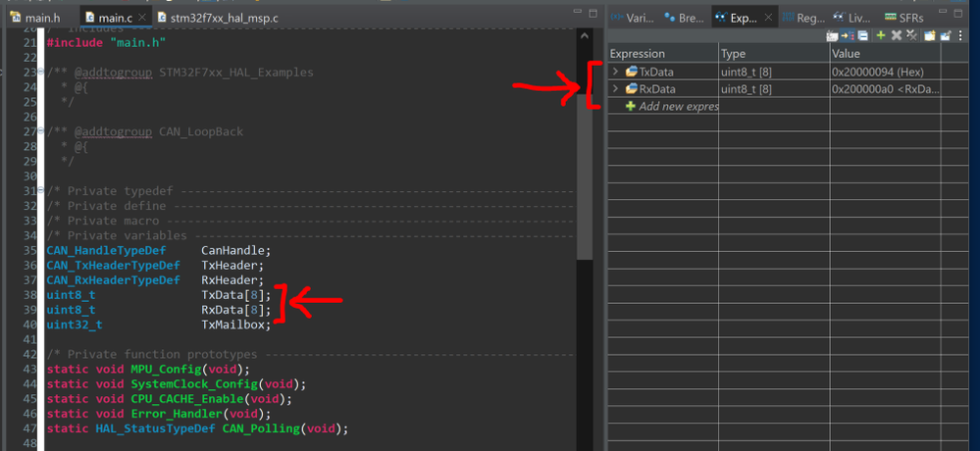Collapse the comment block at line 23
The height and width of the screenshot is (451, 980).
click(x=41, y=72)
